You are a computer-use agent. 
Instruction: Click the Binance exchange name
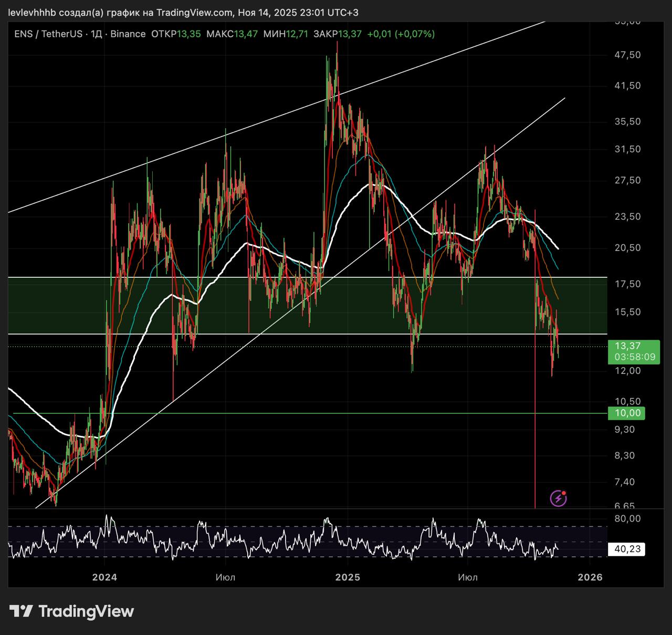(x=128, y=34)
